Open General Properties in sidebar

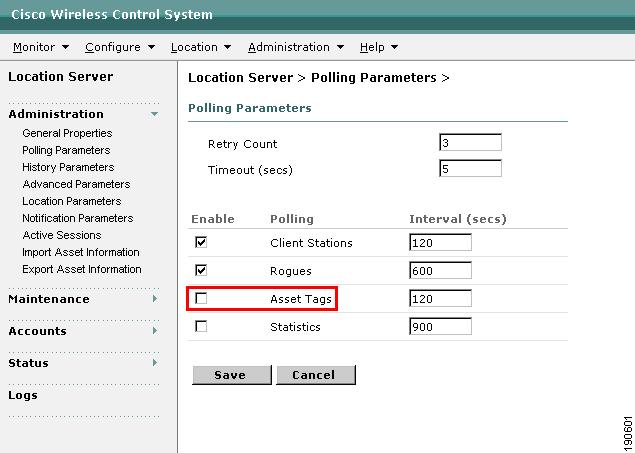tap(67, 133)
